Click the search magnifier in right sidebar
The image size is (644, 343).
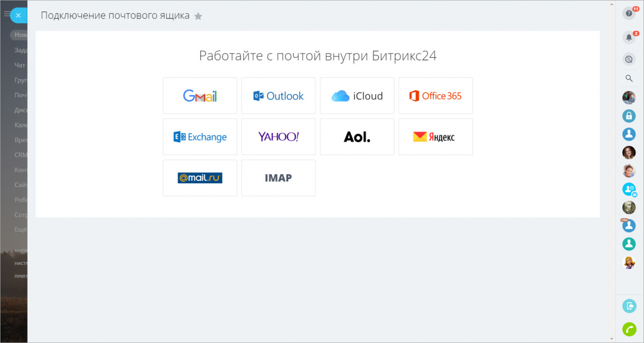(x=629, y=78)
